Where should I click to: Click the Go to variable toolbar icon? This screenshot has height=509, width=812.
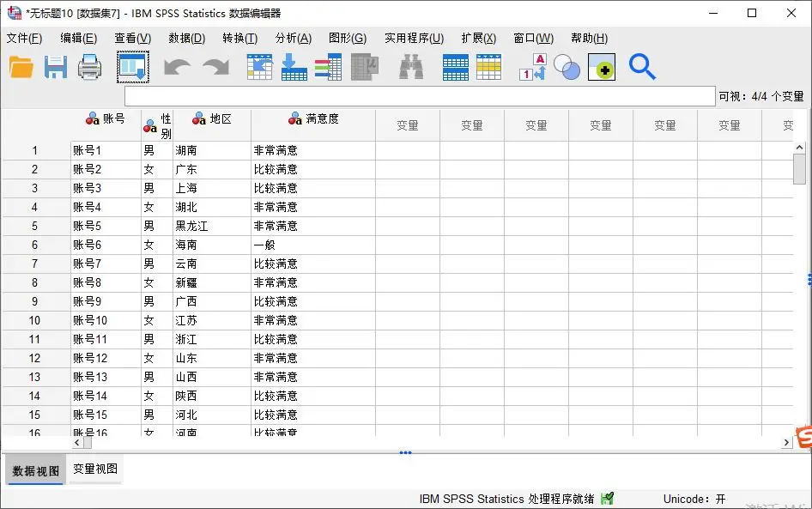tap(294, 67)
